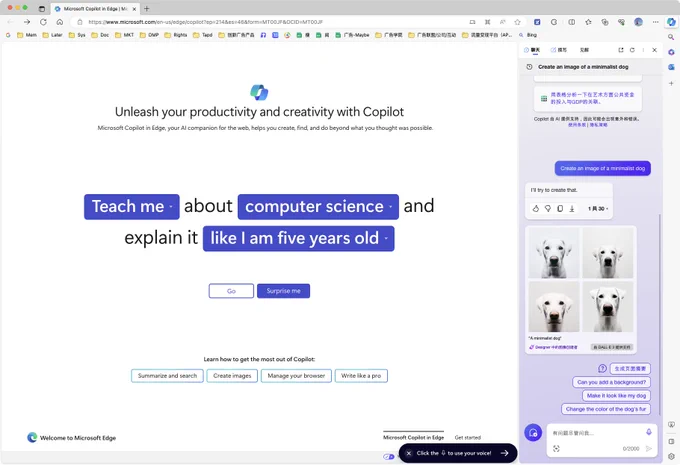The width and height of the screenshot is (680, 465).
Task: Open the Bing bookmark
Action: tap(528, 35)
